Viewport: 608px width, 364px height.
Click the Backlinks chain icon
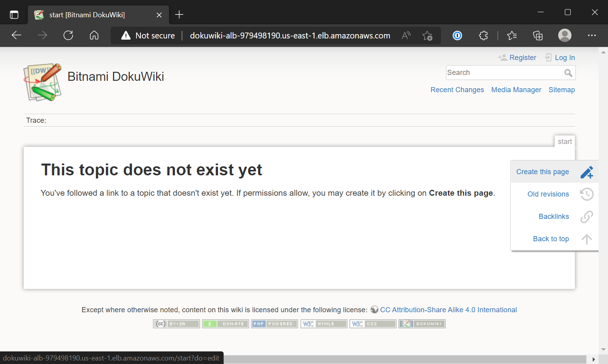point(587,217)
